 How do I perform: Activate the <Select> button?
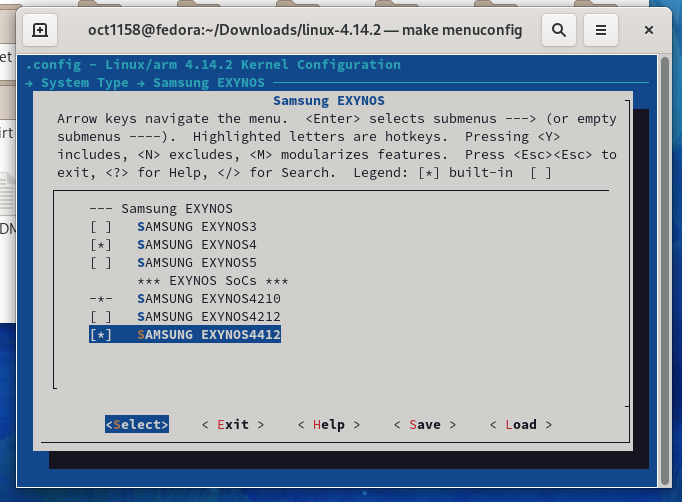coord(137,425)
